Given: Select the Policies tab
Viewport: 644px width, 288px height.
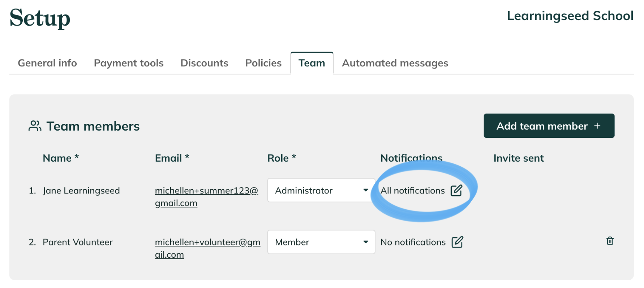Looking at the screenshot, I should pos(263,63).
